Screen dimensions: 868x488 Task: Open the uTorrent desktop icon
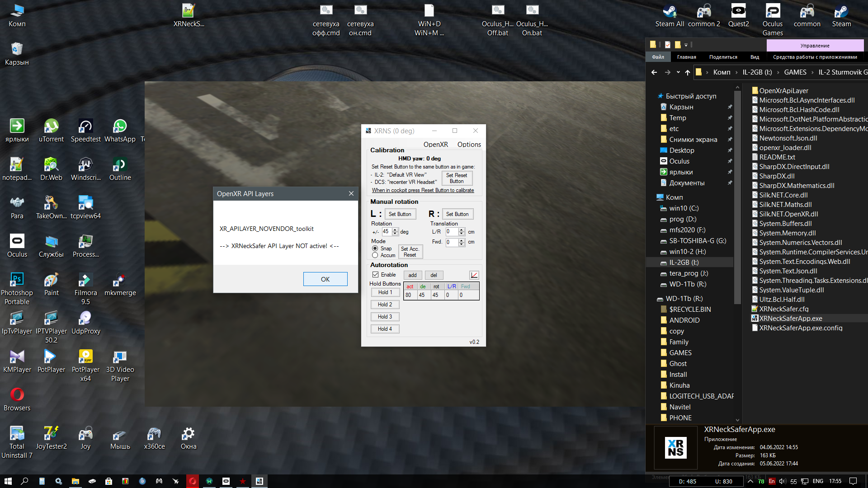coord(51,131)
